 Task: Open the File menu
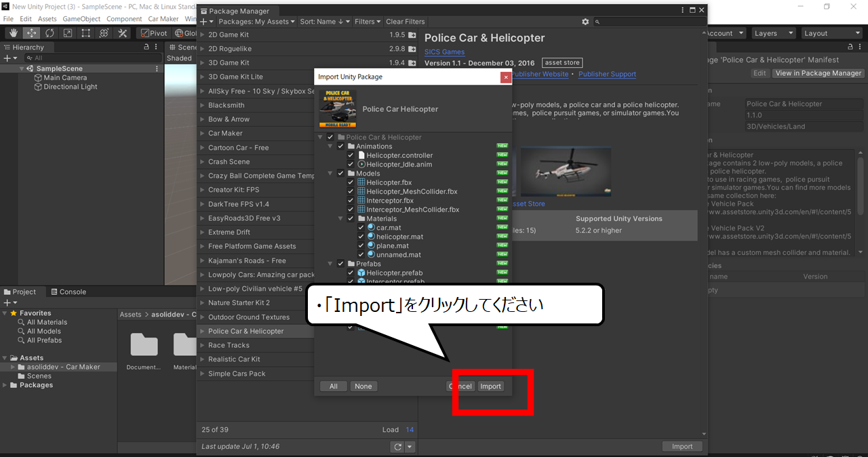(9, 19)
